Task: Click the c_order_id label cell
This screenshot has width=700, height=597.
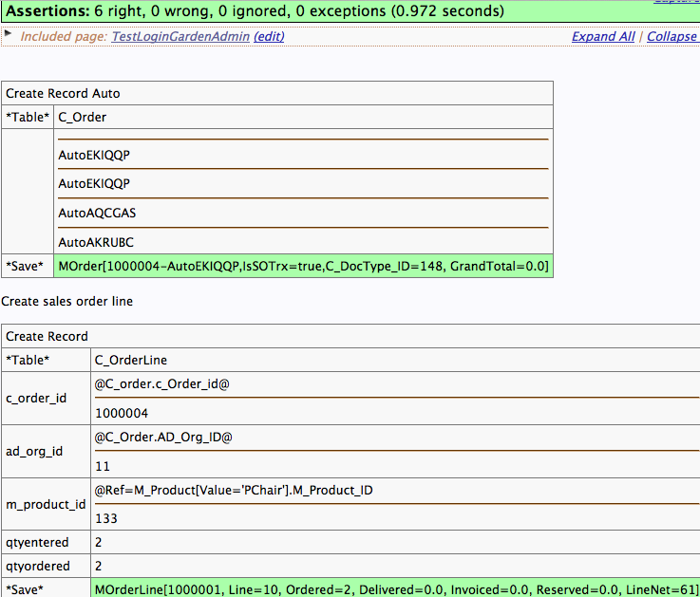Action: click(x=36, y=398)
